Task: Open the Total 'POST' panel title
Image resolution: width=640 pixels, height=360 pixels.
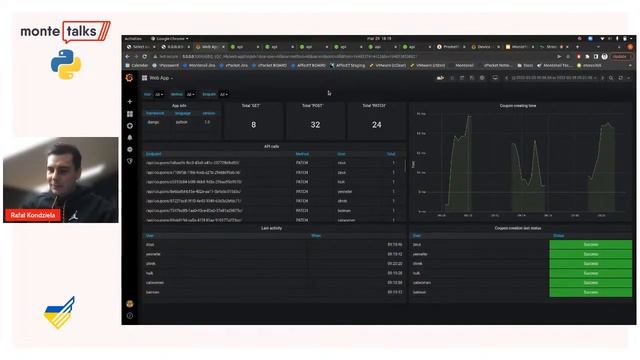Action: [x=312, y=106]
